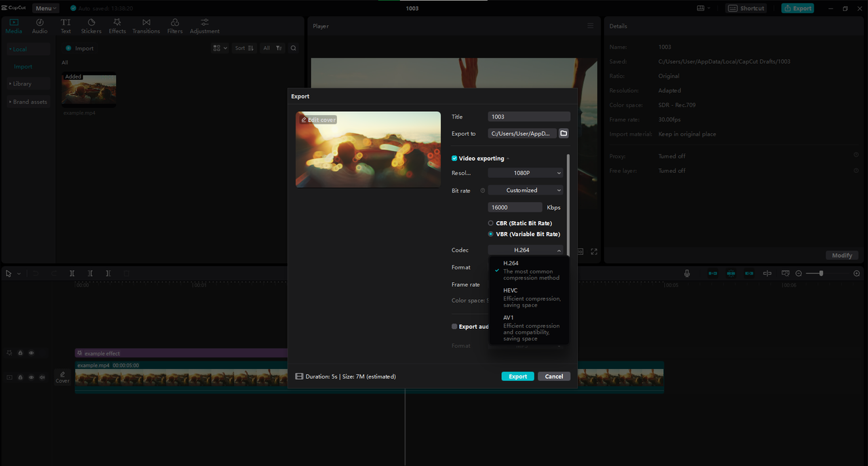Open the Adjustment tab icon
The height and width of the screenshot is (466, 868).
coord(205,22)
